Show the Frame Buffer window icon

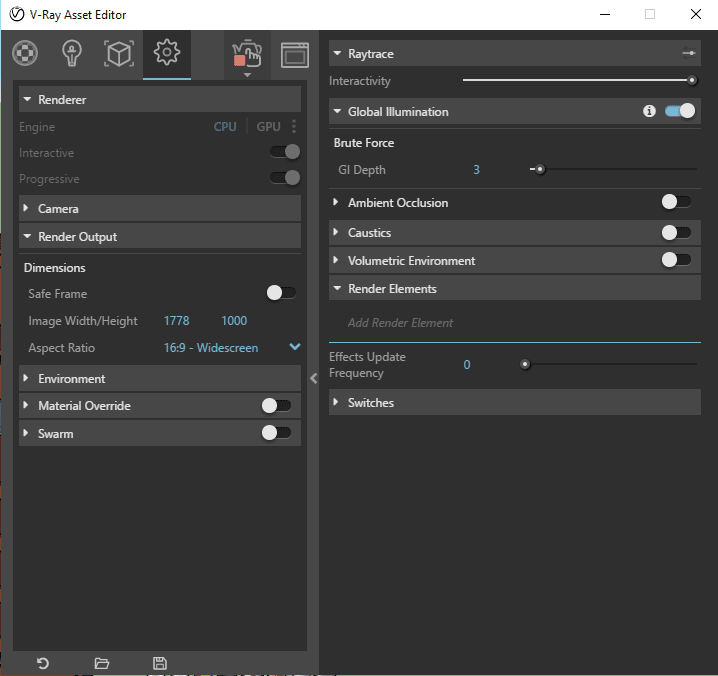(295, 55)
